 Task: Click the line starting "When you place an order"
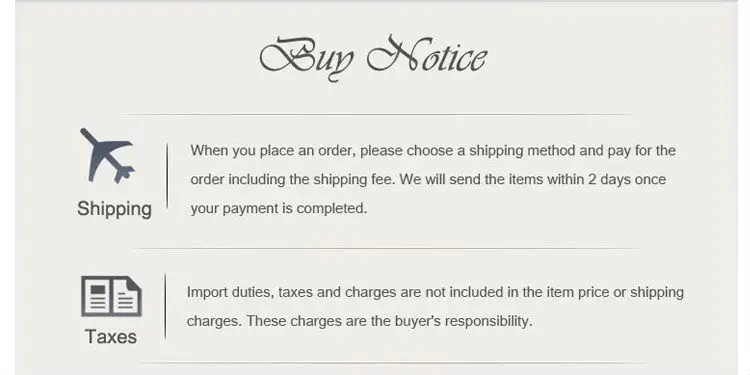pyautogui.click(x=433, y=151)
